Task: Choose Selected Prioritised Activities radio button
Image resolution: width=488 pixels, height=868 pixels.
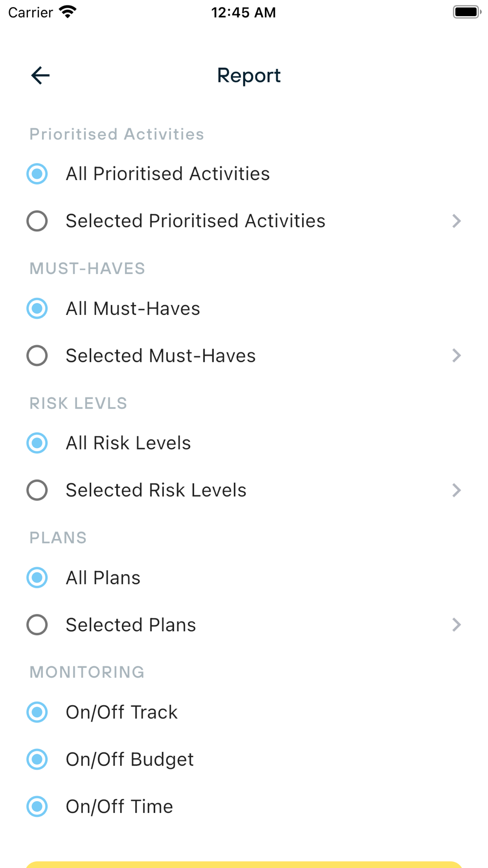Action: tap(37, 221)
